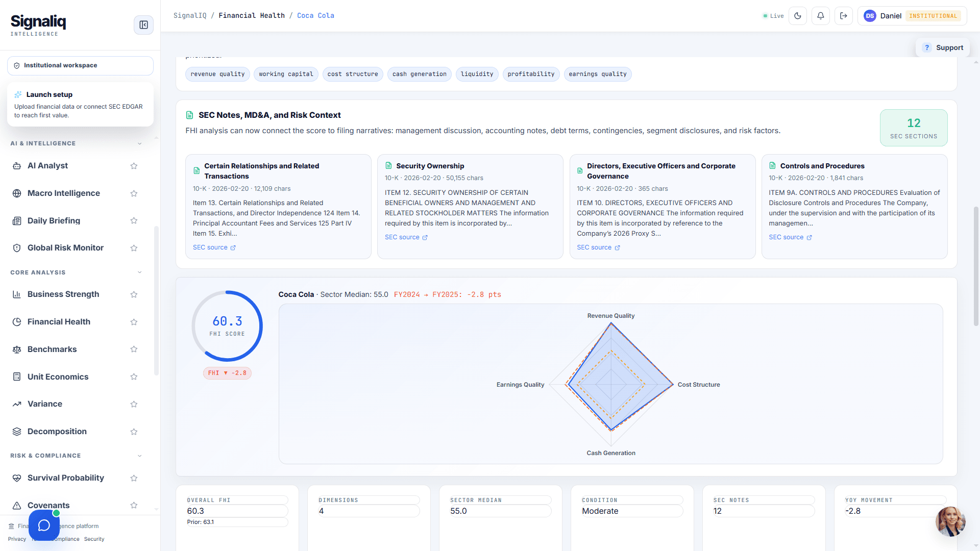Click the Covenants warning triangle icon
Screen dimensions: 980x551
(17, 506)
